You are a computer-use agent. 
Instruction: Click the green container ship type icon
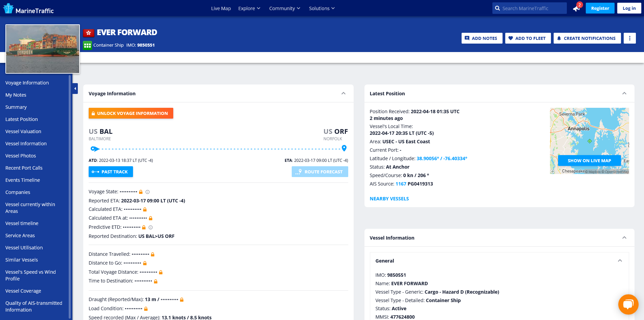point(87,45)
